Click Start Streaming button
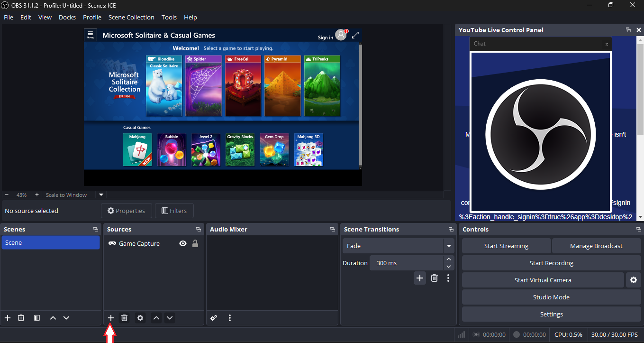This screenshot has width=644, height=343. [x=506, y=246]
